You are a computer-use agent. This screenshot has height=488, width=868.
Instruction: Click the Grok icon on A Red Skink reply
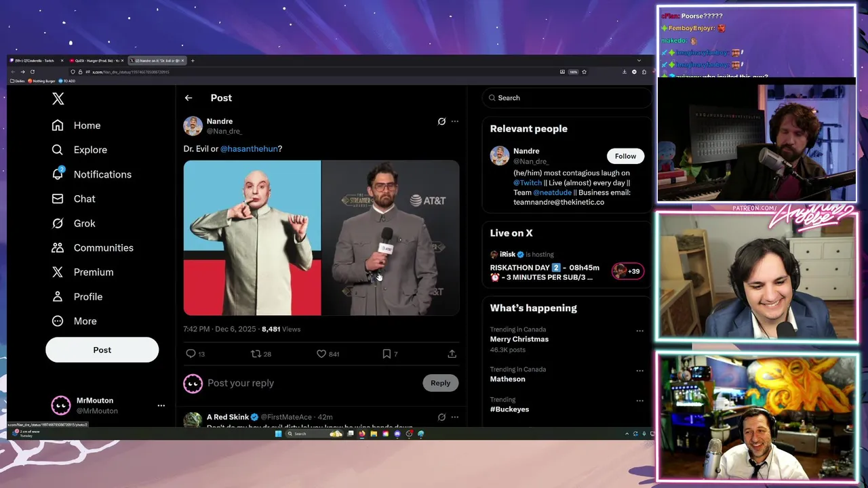coord(441,417)
